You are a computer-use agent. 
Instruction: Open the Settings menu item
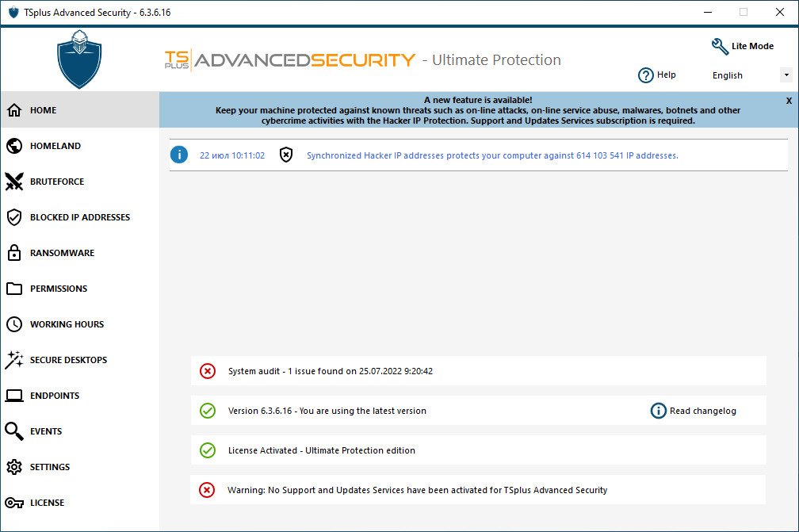point(50,467)
